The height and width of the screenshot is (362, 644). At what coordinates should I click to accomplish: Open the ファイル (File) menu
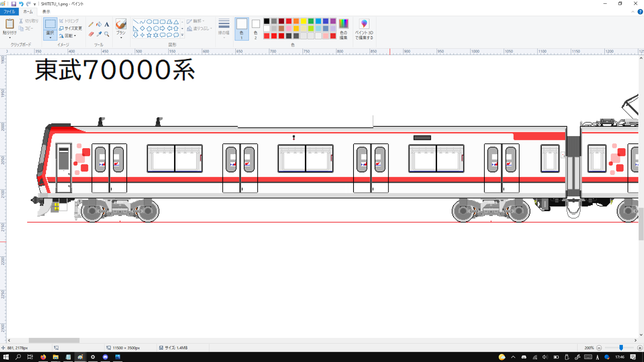click(9, 12)
